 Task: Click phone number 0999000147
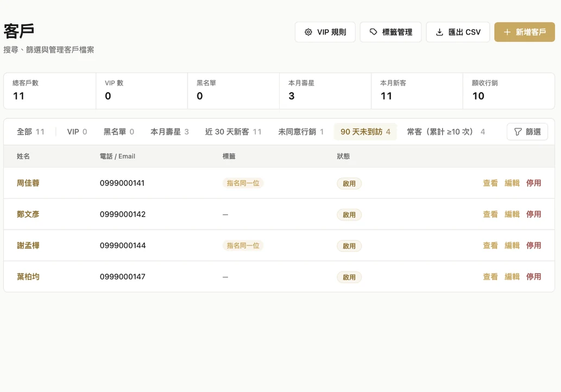pyautogui.click(x=122, y=276)
